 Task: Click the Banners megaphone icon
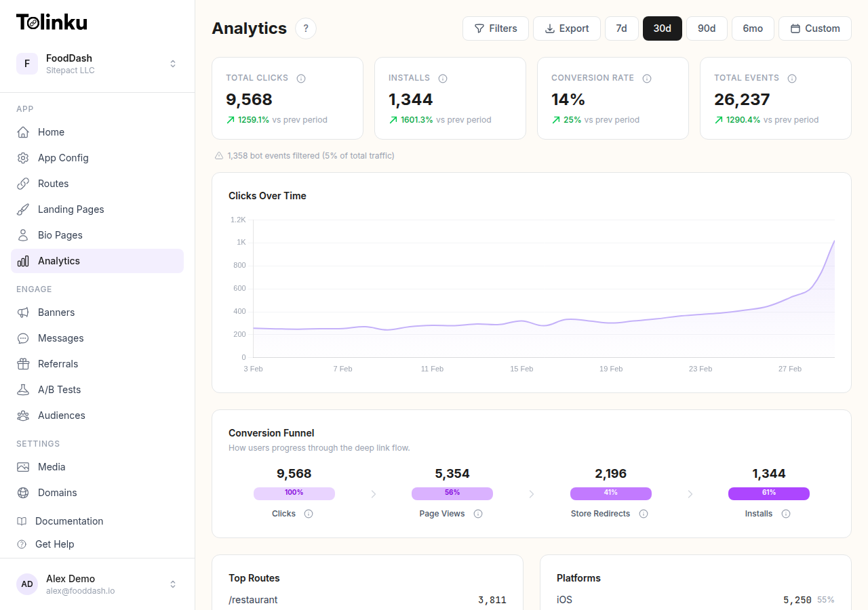(24, 312)
